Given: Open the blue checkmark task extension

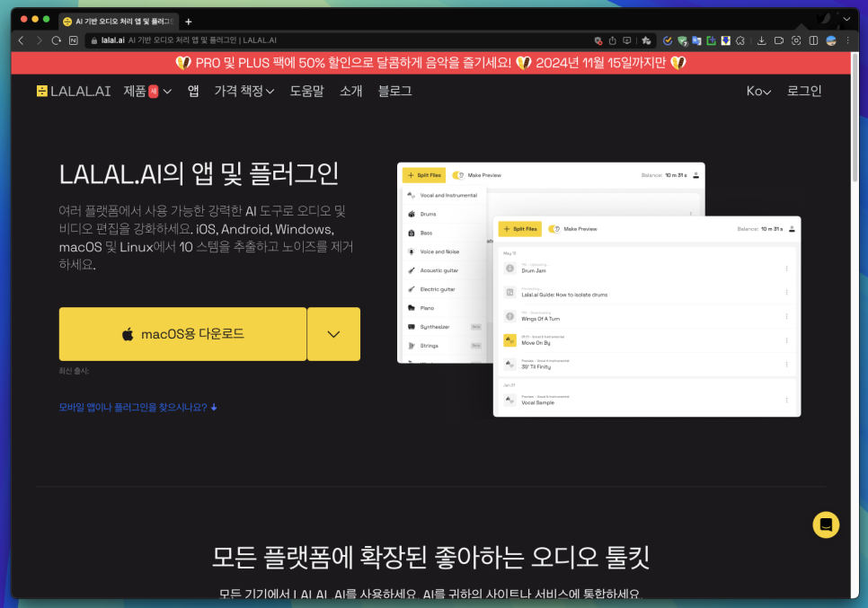Looking at the screenshot, I should tap(668, 40).
